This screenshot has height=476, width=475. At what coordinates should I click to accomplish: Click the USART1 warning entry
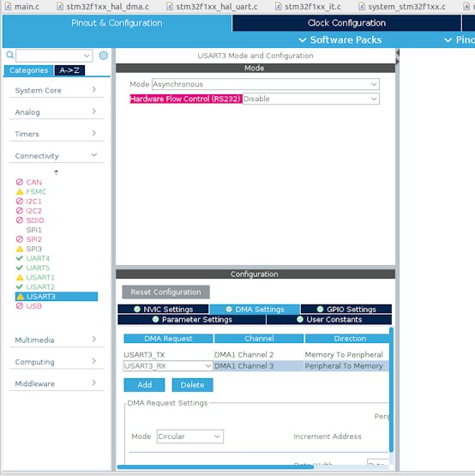coord(35,278)
